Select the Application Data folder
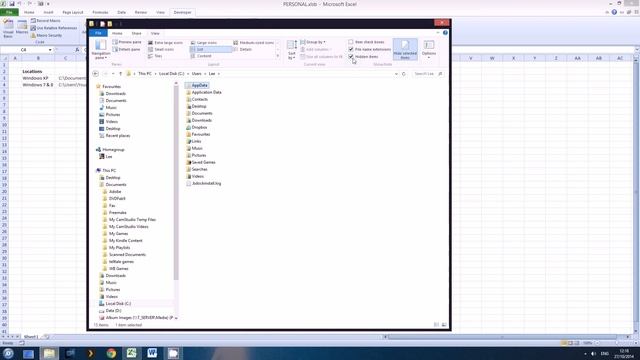 pos(204,92)
